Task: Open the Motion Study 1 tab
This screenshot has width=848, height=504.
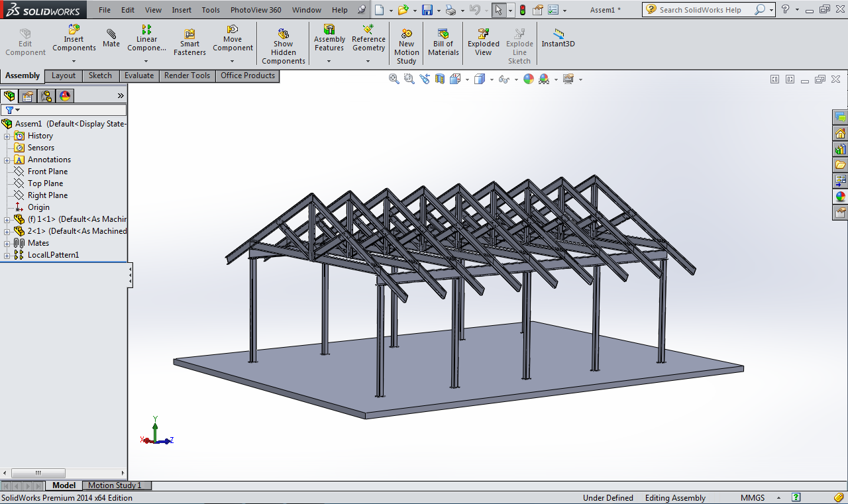Action: point(115,485)
